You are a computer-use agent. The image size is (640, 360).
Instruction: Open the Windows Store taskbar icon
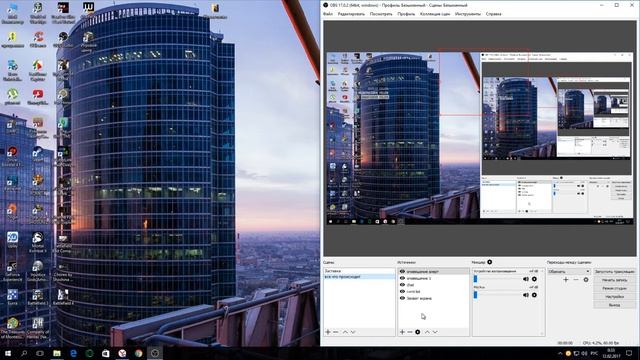[x=106, y=353]
